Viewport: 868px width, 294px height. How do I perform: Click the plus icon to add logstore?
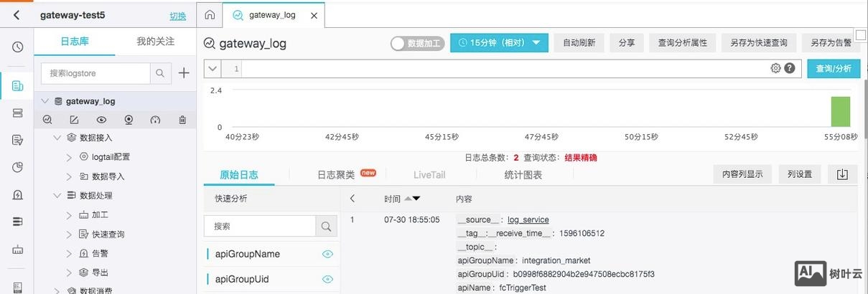184,72
